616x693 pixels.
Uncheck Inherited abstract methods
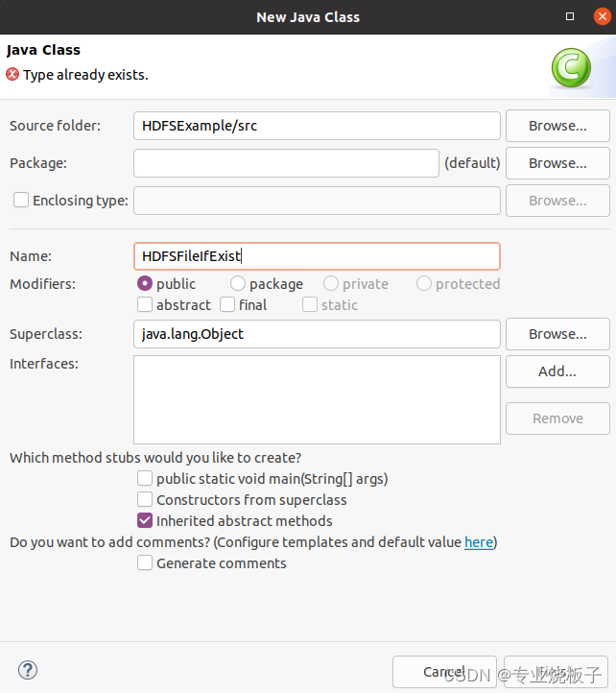pos(145,521)
